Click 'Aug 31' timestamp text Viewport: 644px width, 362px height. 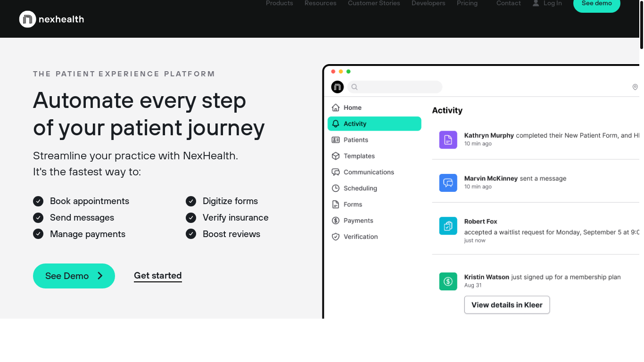click(x=473, y=285)
